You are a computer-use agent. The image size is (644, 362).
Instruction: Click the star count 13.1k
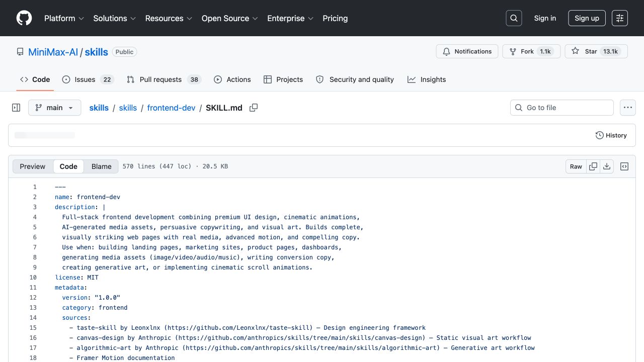click(x=610, y=51)
